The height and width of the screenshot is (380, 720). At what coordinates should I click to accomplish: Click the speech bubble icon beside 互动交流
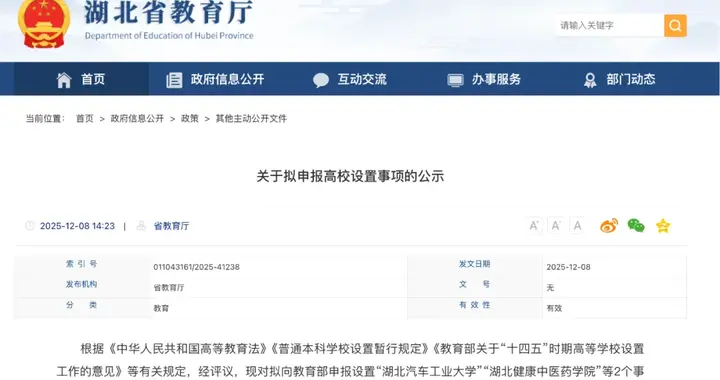321,80
